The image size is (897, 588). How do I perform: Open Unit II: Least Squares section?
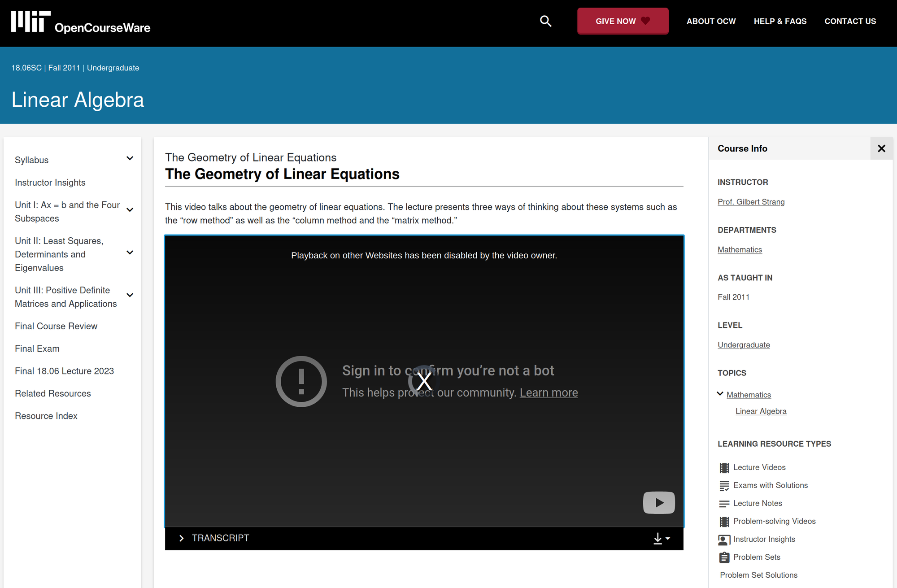pyautogui.click(x=59, y=254)
